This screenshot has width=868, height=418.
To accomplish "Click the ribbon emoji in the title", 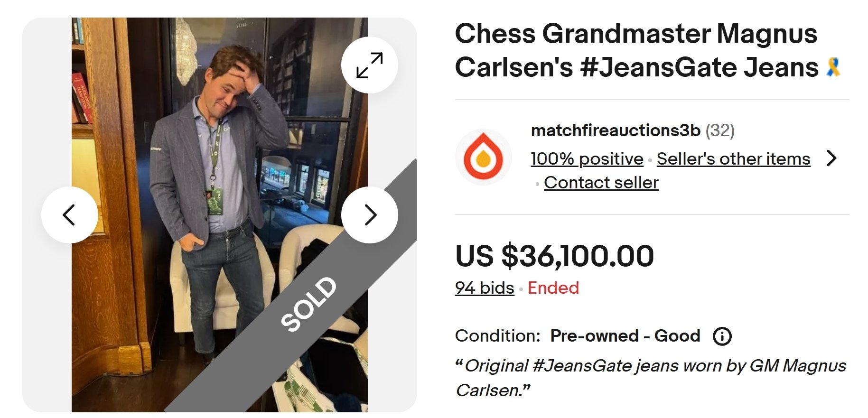I will (833, 67).
